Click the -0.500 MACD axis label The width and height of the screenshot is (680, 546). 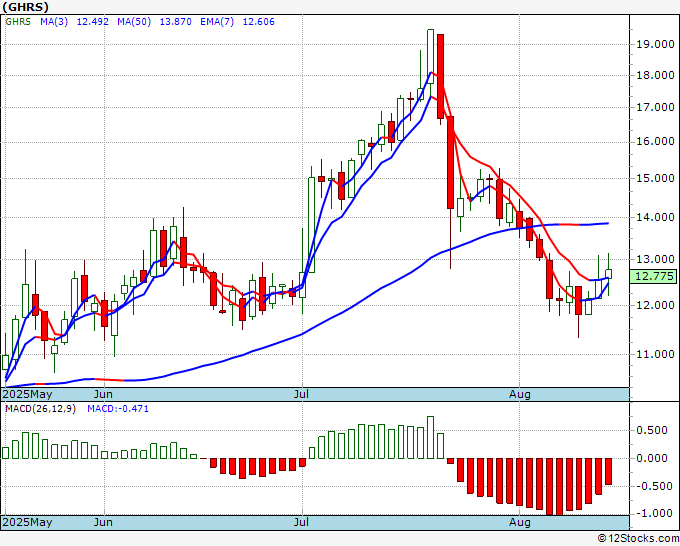pyautogui.click(x=652, y=486)
